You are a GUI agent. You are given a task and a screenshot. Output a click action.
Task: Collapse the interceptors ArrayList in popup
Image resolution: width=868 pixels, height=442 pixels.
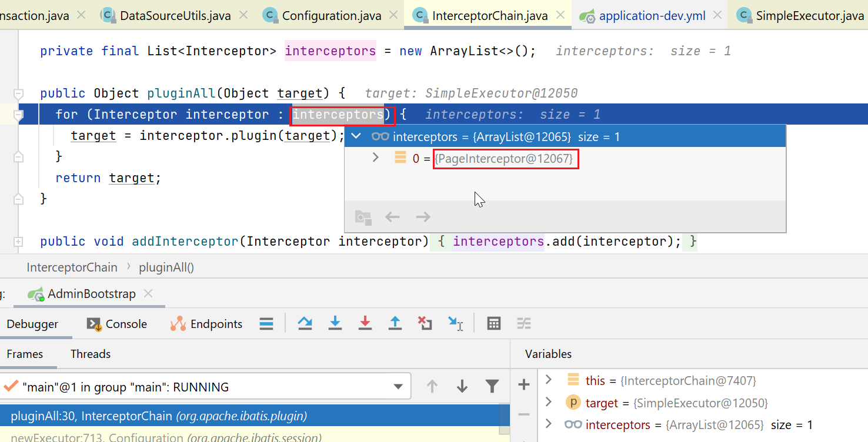(356, 136)
